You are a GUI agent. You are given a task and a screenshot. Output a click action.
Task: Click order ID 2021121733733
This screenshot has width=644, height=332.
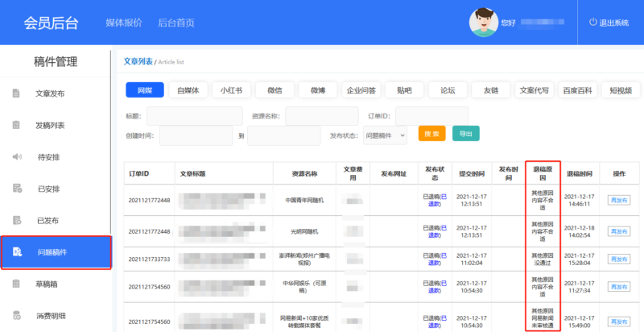pyautogui.click(x=149, y=259)
